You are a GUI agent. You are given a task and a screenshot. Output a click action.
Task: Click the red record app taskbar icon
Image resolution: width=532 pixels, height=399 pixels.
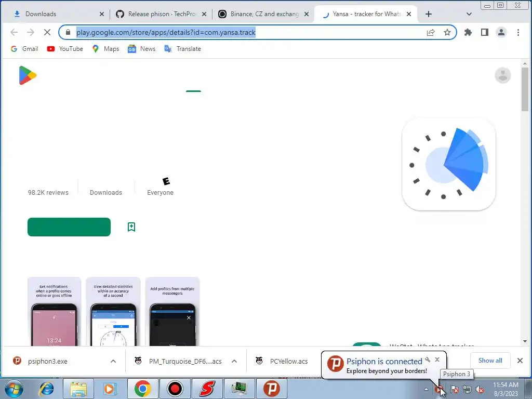175,389
